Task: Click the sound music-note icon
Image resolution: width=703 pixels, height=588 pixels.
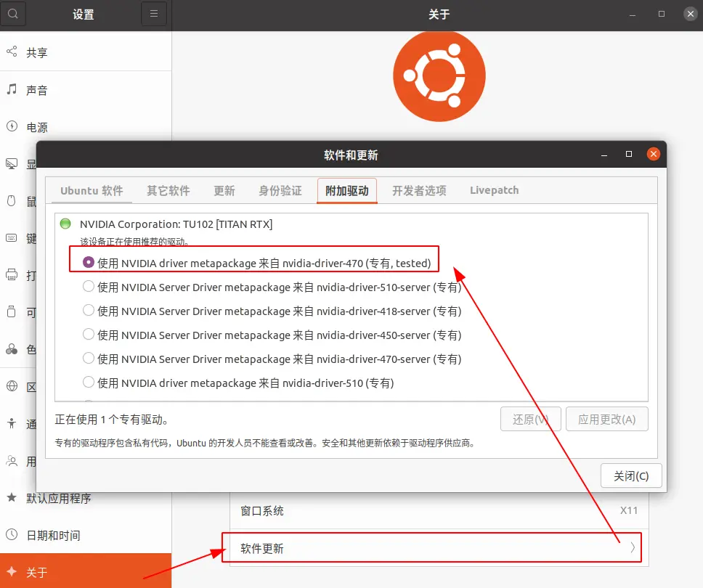Action: 12,89
